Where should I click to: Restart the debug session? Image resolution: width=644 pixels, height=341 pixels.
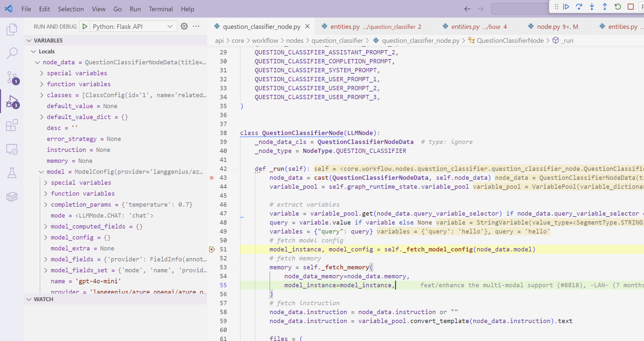pyautogui.click(x=618, y=7)
